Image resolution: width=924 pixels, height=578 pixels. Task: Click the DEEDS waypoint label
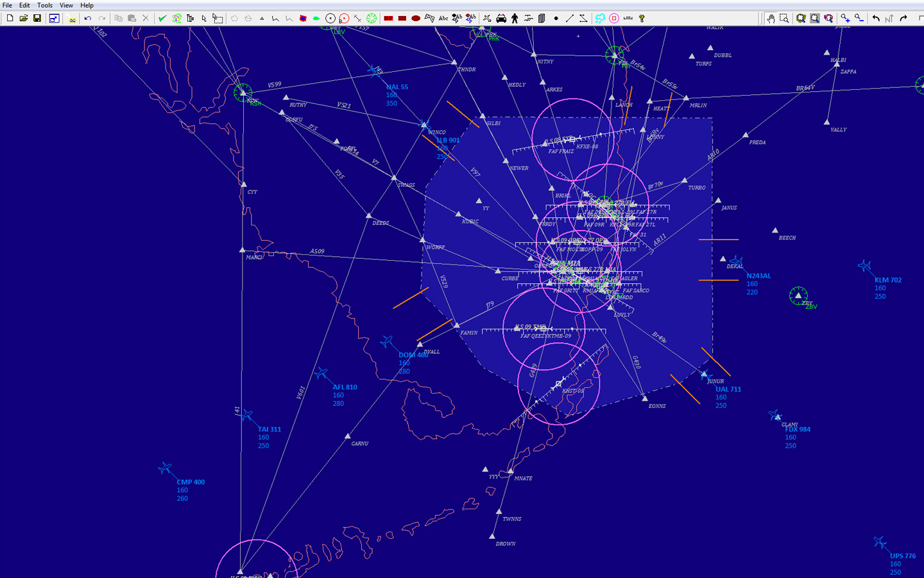tap(381, 223)
